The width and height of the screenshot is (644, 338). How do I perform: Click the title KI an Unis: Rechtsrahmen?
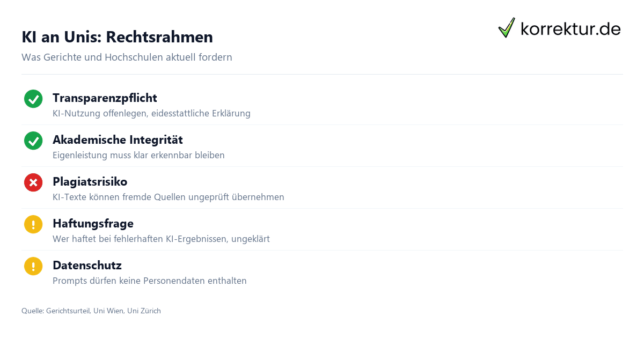(117, 37)
